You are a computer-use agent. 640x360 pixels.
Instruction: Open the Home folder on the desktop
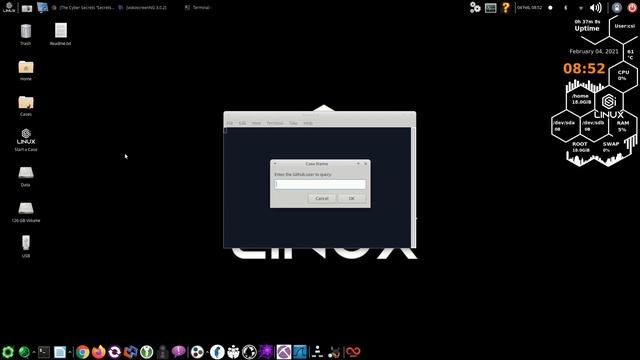click(26, 70)
